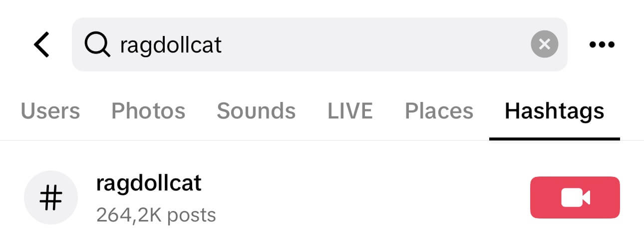Show the Places tab results
Screen dimensions: 644x247
(439, 110)
